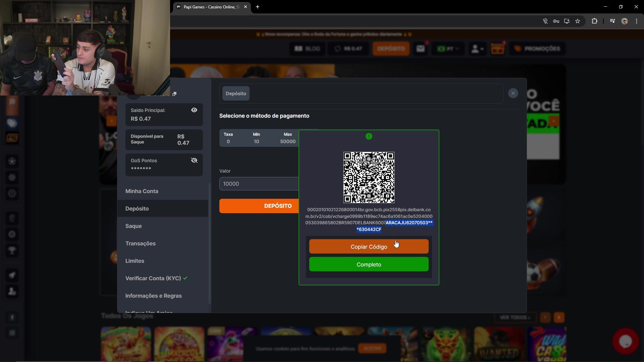
Task: Open the password manager key icon
Action: click(x=556, y=21)
